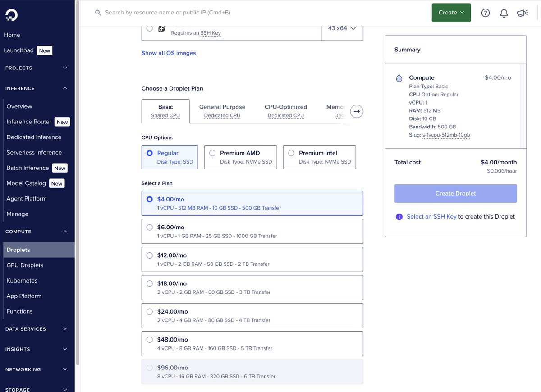541x392 pixels.
Task: Open Dedicated Inference page
Action: (x=34, y=137)
